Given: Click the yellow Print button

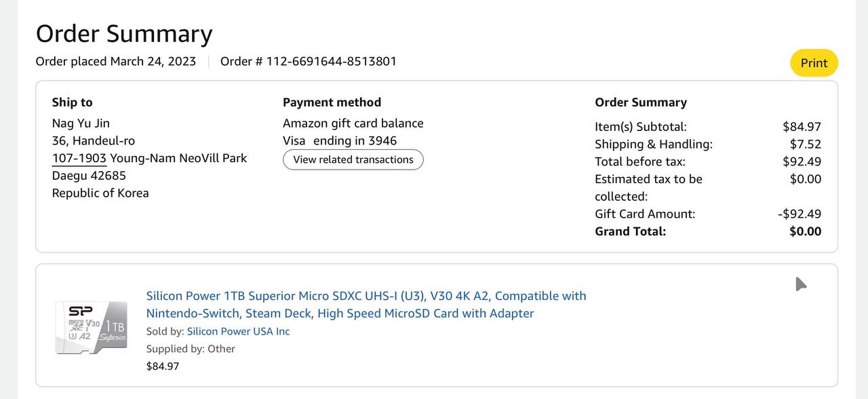Looking at the screenshot, I should point(814,63).
